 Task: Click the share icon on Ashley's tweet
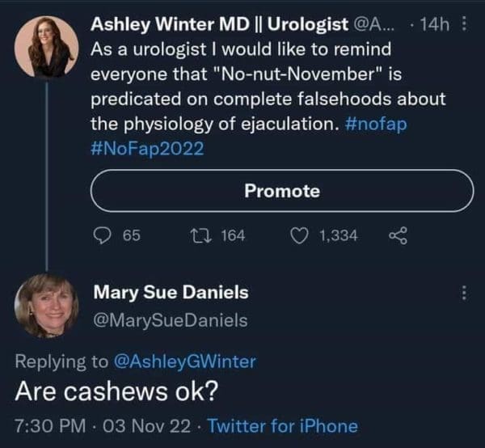(x=398, y=235)
